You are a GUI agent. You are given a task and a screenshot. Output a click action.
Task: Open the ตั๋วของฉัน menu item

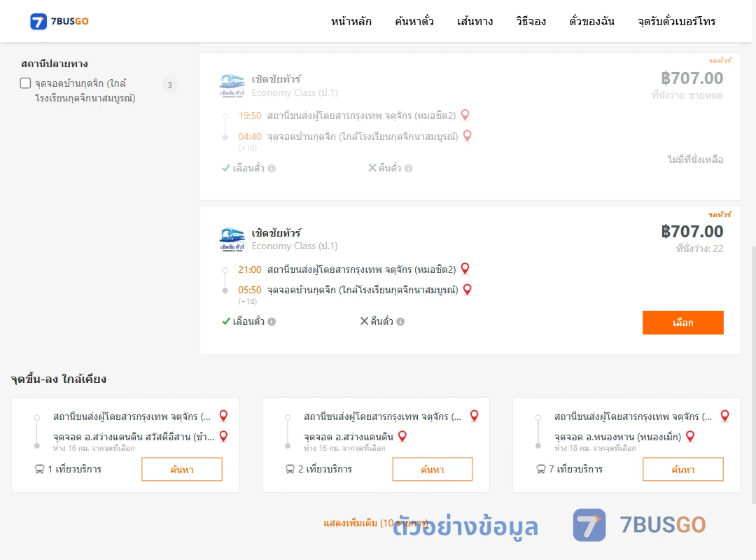pyautogui.click(x=591, y=21)
